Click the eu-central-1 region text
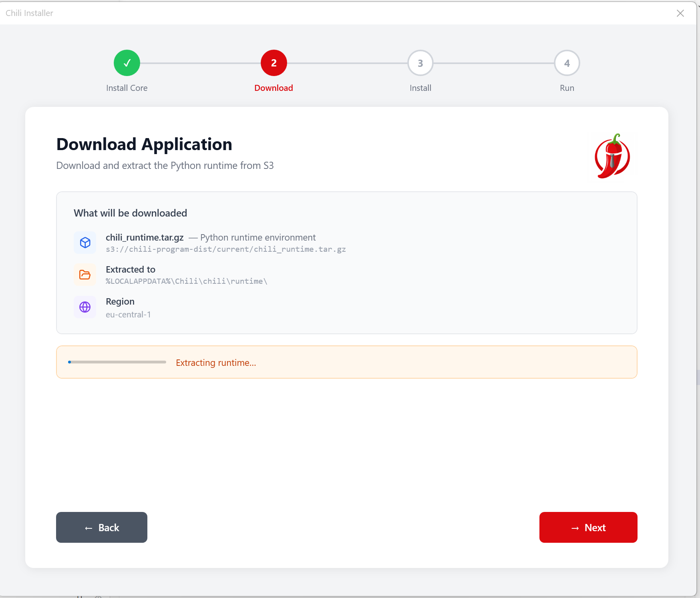The image size is (700, 598). coord(128,314)
